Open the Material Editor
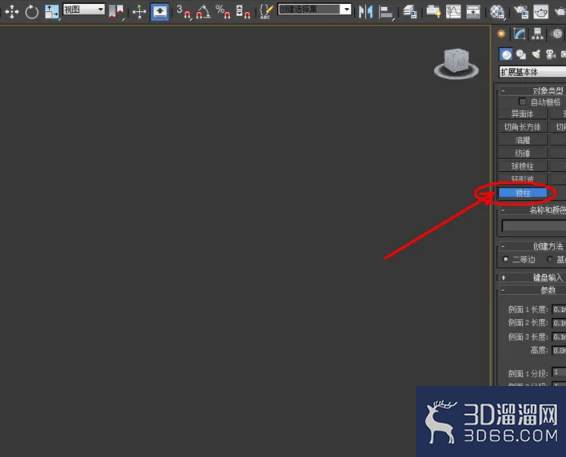This screenshot has height=457, width=566. (x=497, y=12)
